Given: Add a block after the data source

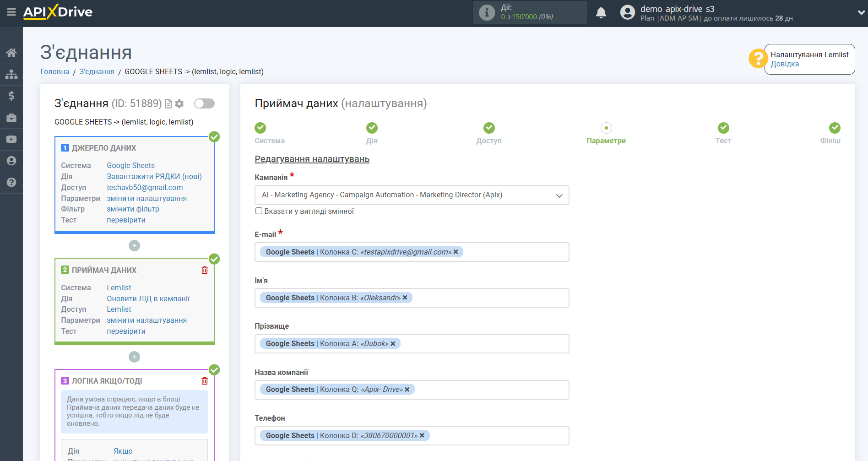Looking at the screenshot, I should (134, 246).
